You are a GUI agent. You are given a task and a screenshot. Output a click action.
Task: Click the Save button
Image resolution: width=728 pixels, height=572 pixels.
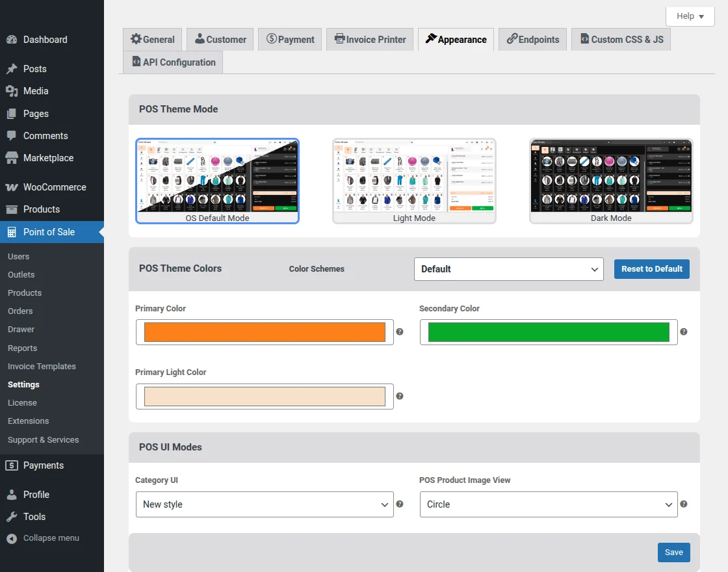(x=673, y=552)
